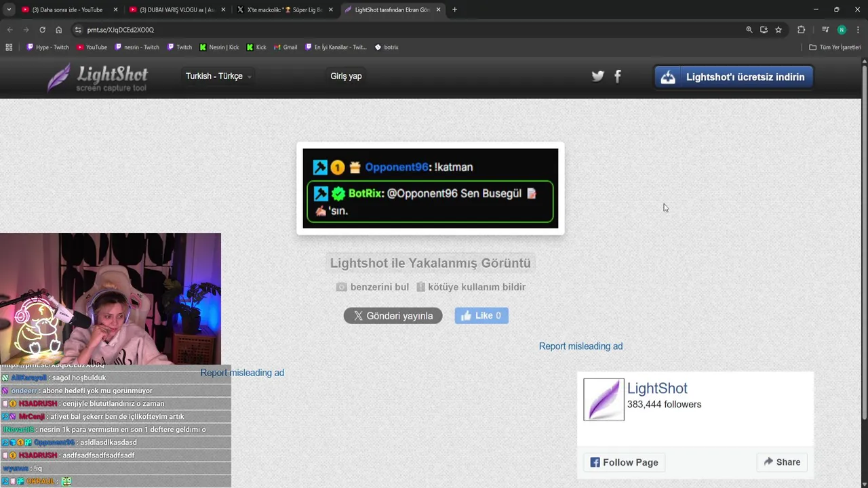The height and width of the screenshot is (488, 868).
Task: View site information icon in address bar
Action: coord(78,30)
